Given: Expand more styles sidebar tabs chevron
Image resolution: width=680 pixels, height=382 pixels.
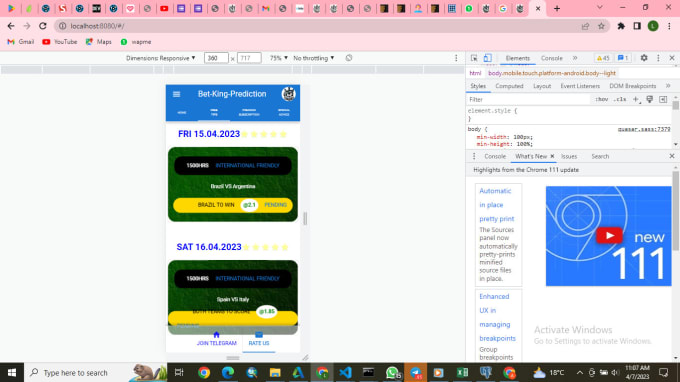Looking at the screenshot, I should (x=668, y=86).
